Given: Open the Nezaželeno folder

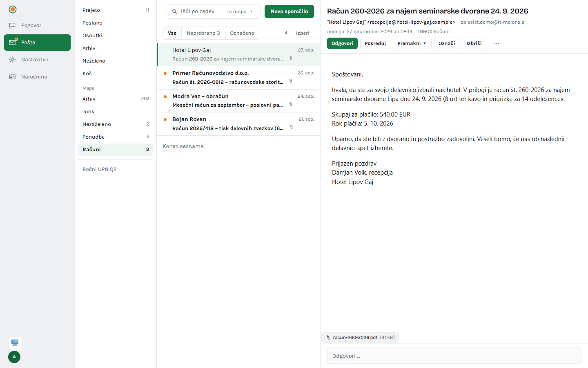Looking at the screenshot, I should tap(116, 124).
